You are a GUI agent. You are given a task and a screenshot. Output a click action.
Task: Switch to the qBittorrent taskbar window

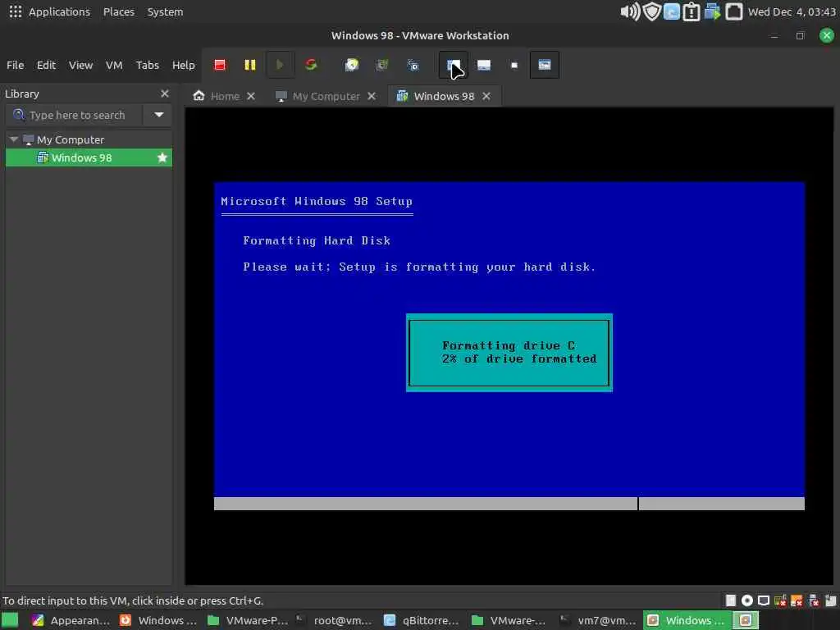point(422,620)
